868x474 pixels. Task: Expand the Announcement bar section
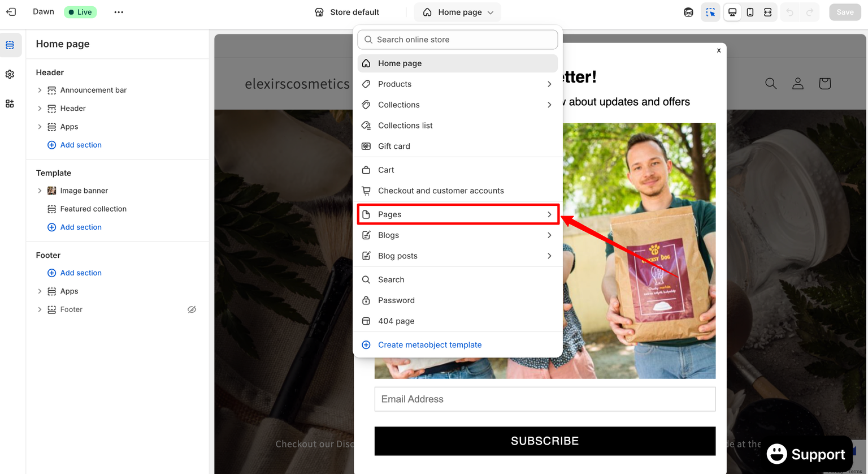[x=40, y=90]
